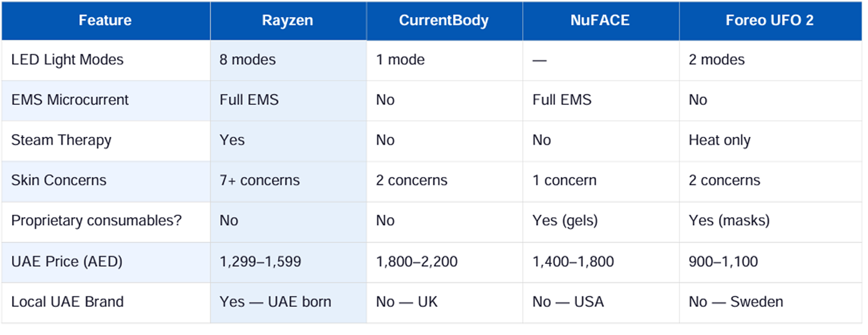Click the CurrentBody column header
868x335 pixels.
coord(444,21)
